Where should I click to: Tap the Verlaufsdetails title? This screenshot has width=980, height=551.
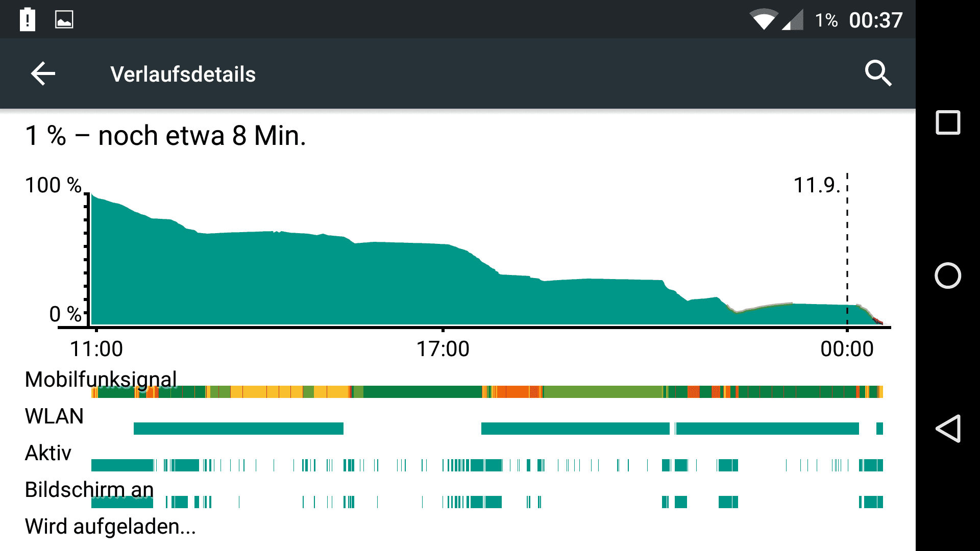click(183, 74)
